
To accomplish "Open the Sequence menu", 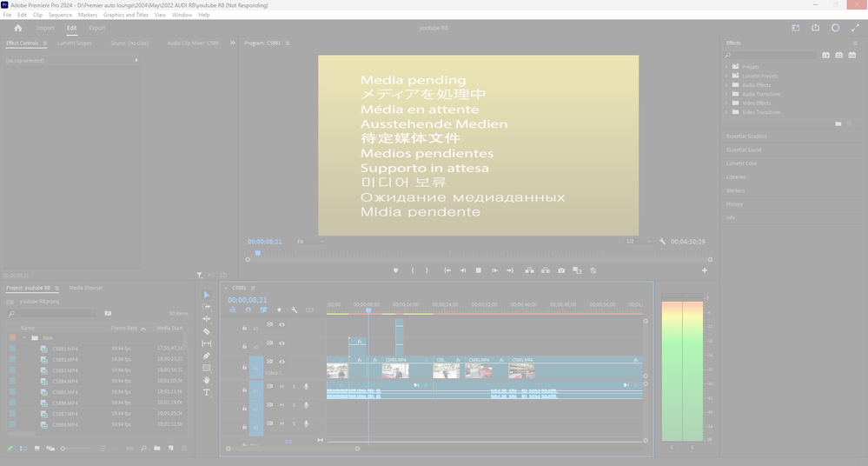I will point(60,15).
